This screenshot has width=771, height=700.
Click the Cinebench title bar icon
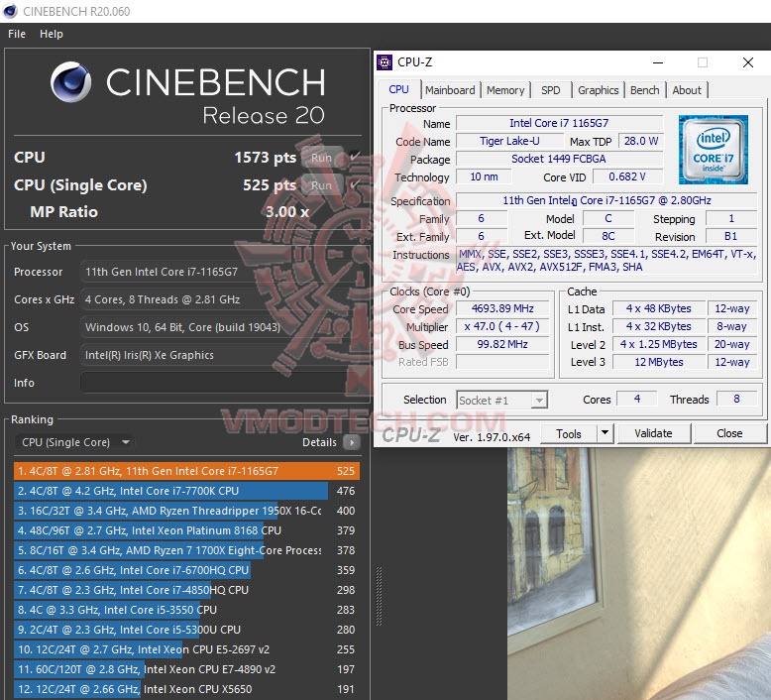[x=10, y=11]
